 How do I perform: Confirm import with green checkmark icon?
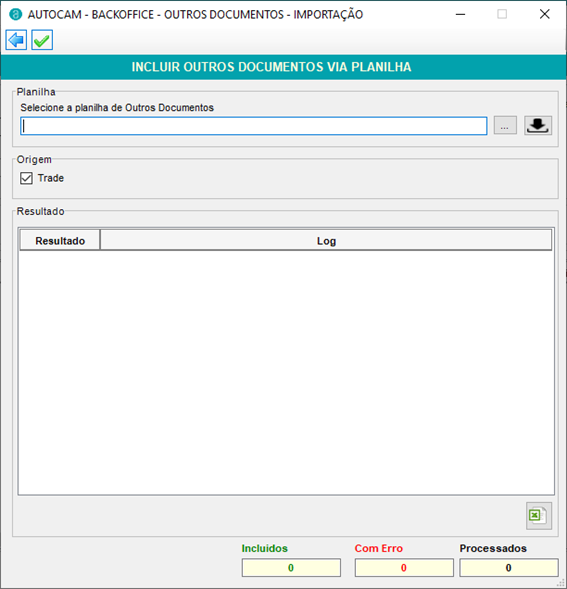[42, 40]
